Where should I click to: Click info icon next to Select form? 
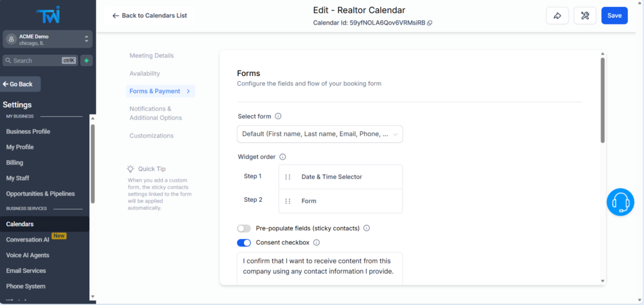[x=278, y=116]
